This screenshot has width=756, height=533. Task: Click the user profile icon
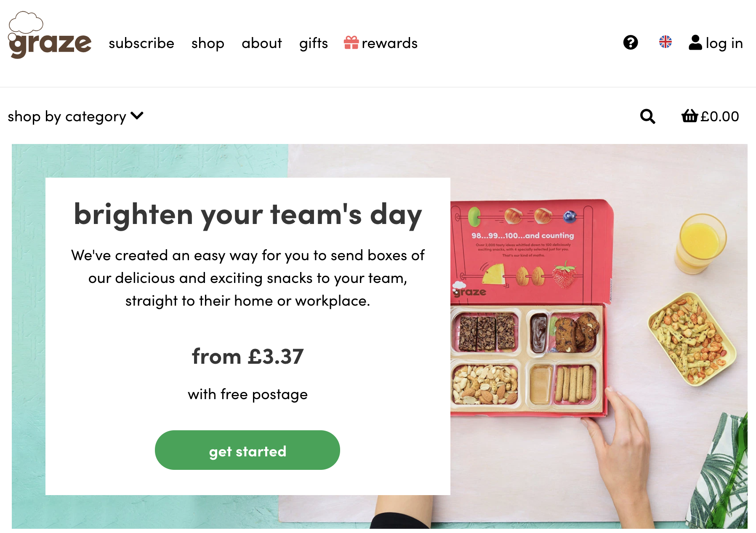click(x=695, y=43)
